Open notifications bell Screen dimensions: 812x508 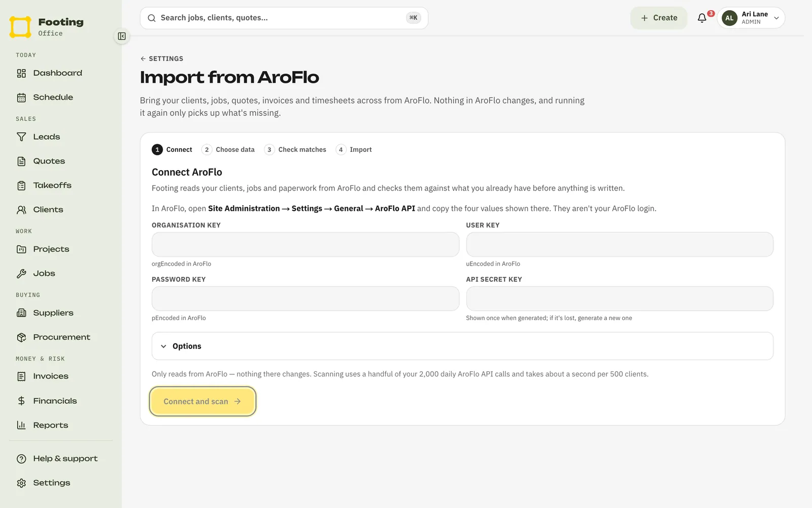pos(702,18)
